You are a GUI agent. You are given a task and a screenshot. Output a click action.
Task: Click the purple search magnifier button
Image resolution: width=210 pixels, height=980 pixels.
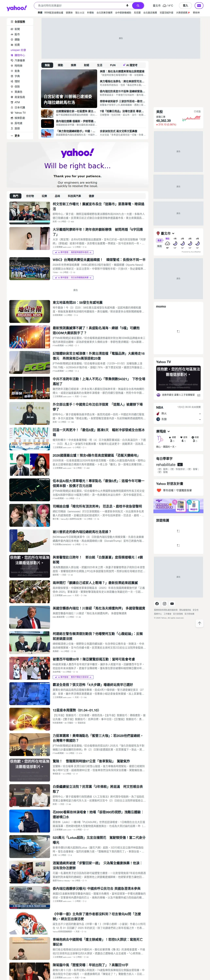pyautogui.click(x=138, y=6)
